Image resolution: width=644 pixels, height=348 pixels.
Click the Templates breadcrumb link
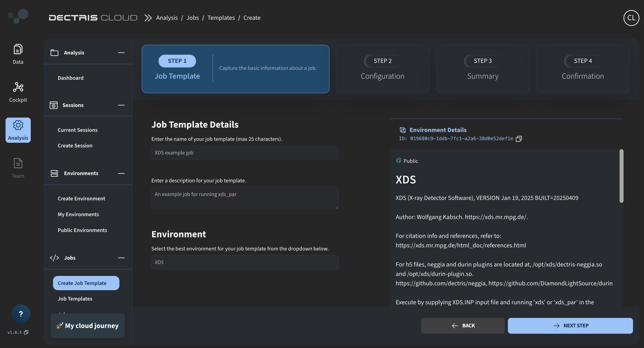(221, 18)
